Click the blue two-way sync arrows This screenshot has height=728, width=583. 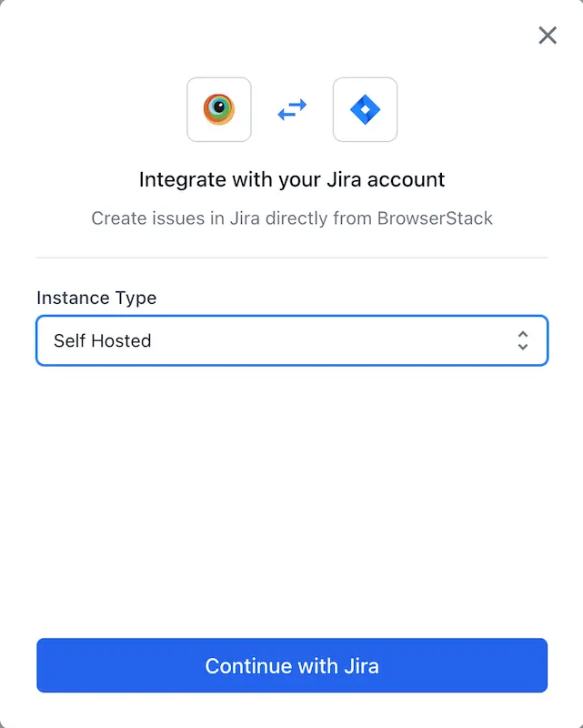click(x=292, y=110)
